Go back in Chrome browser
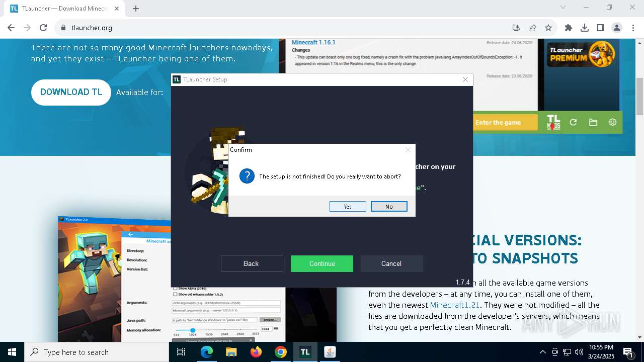Viewport: 644px width, 362px height. 11,28
